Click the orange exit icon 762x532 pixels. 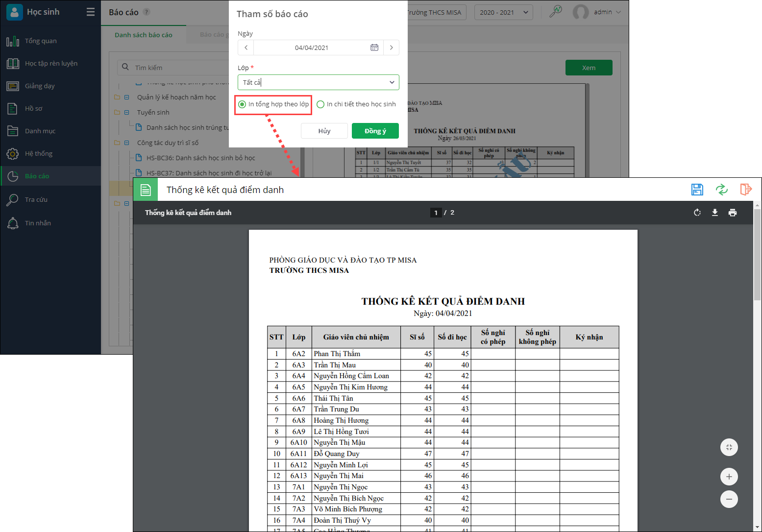tap(746, 190)
